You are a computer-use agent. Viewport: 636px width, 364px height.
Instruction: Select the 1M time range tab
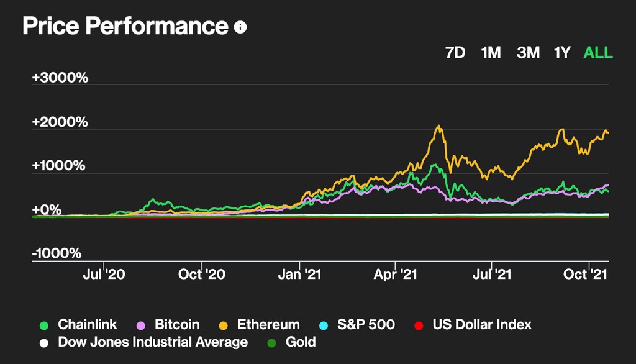491,53
